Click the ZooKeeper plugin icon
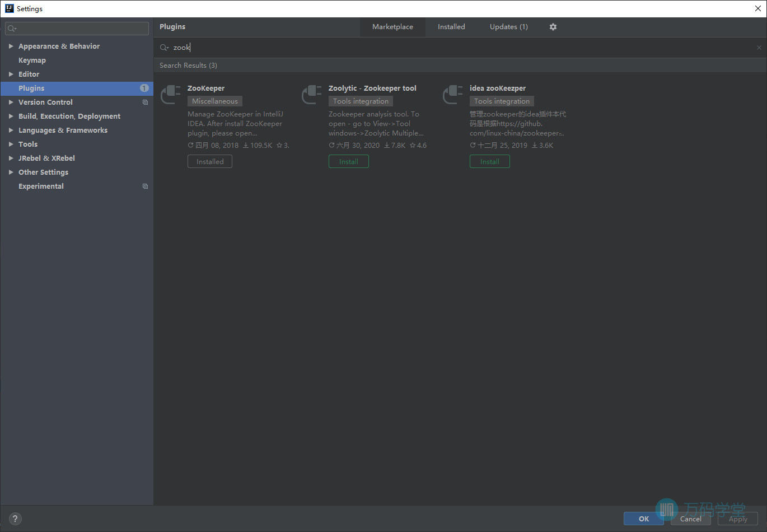The width and height of the screenshot is (767, 532). click(x=171, y=95)
